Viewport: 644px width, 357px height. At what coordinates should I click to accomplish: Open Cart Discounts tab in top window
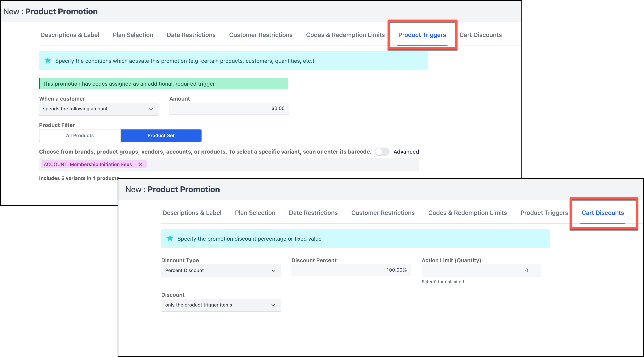point(480,35)
